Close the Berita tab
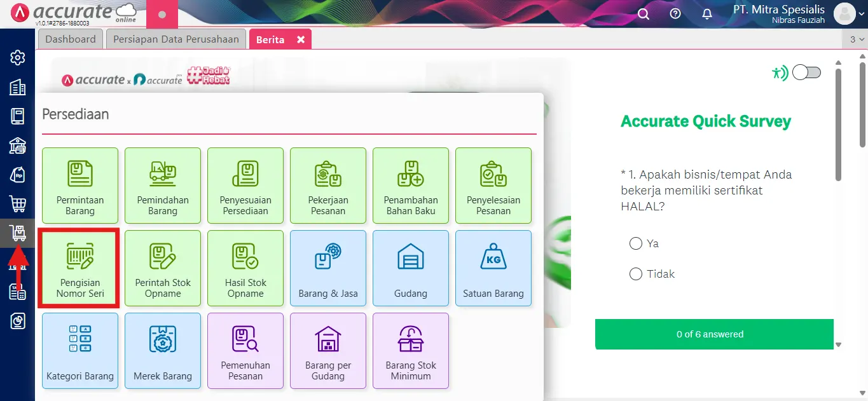The width and height of the screenshot is (868, 401). tap(301, 39)
